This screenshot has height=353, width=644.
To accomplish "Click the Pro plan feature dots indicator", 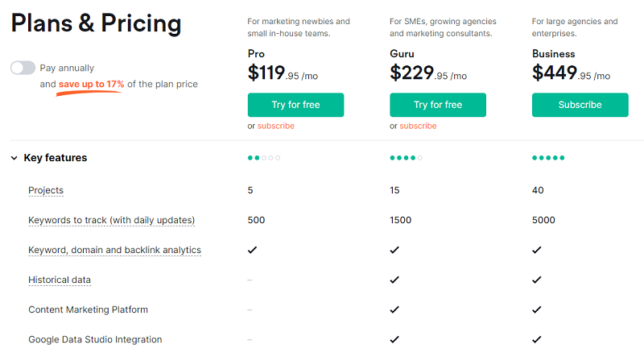I will click(264, 158).
